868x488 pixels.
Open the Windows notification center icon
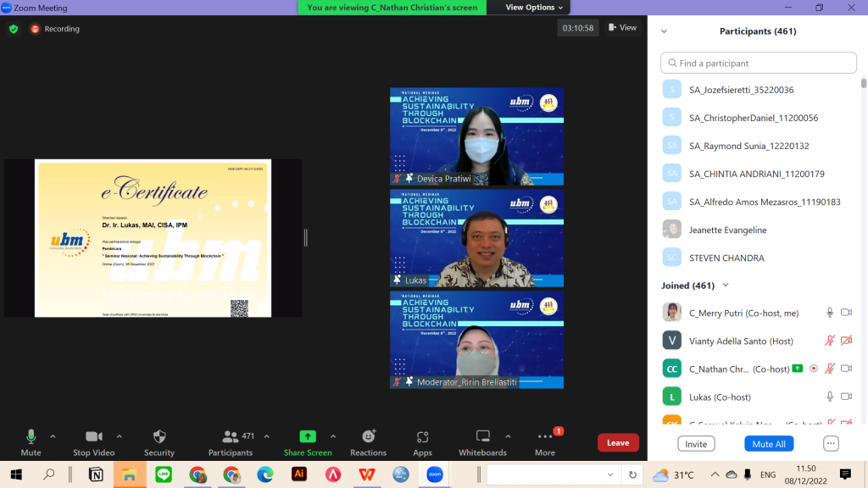[845, 474]
